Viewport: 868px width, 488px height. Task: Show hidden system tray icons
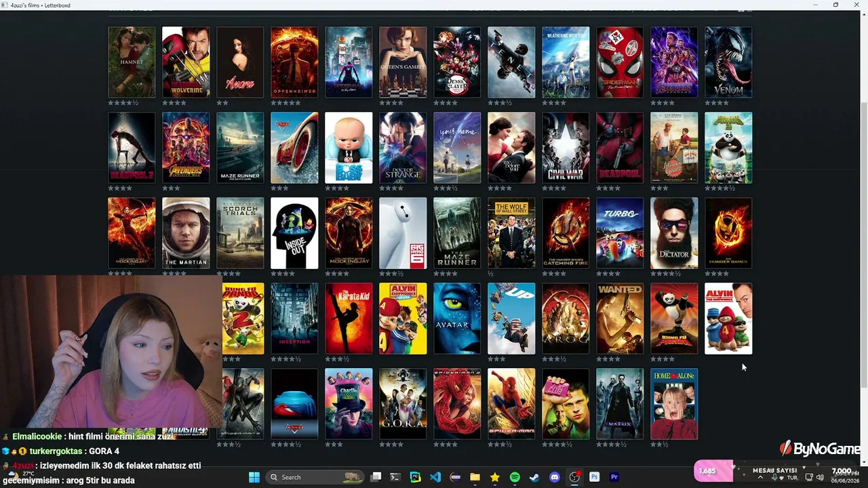coord(759,477)
